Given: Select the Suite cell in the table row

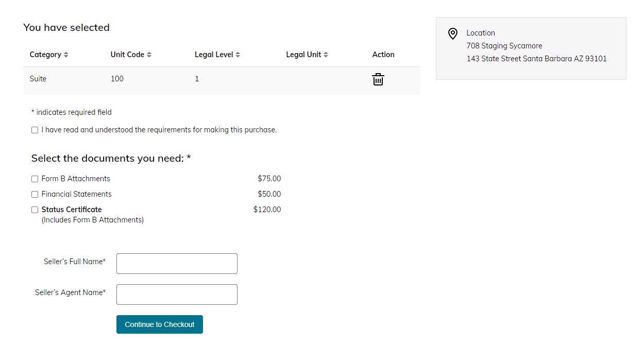Looking at the screenshot, I should click(x=38, y=79).
